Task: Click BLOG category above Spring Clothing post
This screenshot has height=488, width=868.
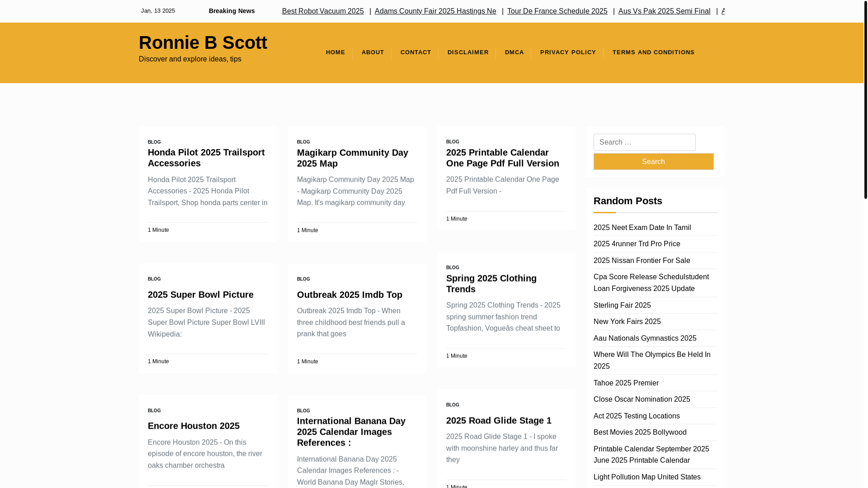Action: (453, 267)
